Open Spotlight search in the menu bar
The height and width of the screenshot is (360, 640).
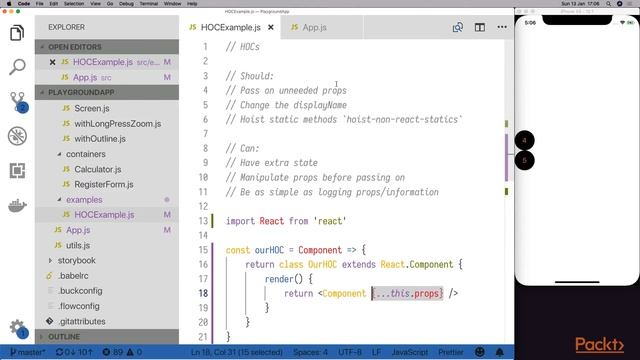(609, 4)
